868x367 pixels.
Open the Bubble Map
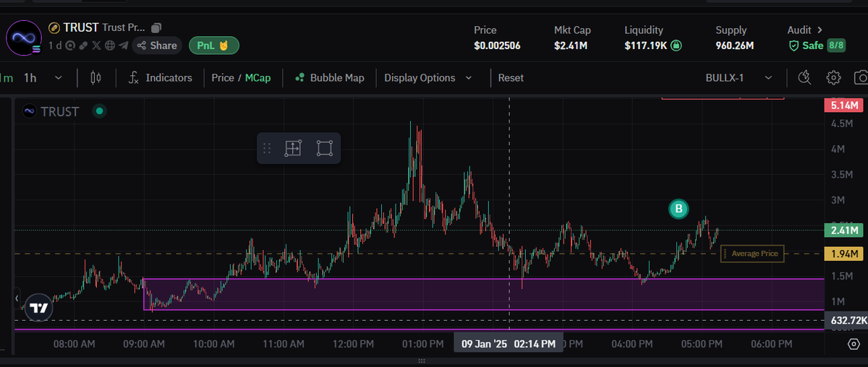(x=329, y=77)
